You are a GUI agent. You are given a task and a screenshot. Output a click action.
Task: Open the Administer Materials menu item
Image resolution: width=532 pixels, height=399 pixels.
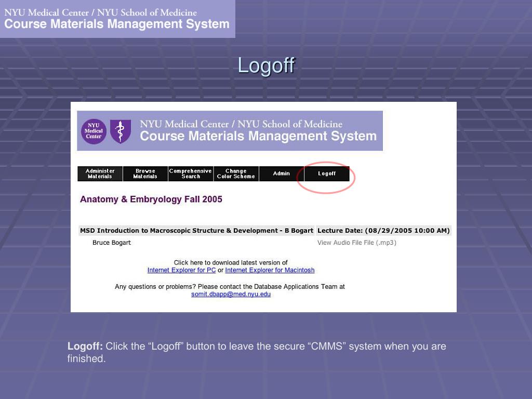point(100,174)
